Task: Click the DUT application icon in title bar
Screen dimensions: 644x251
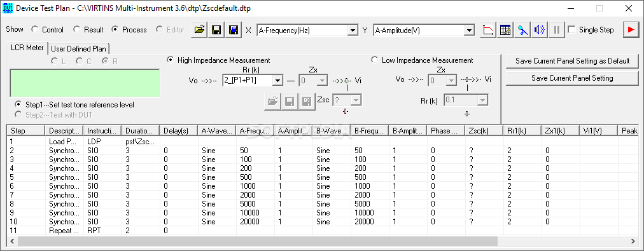Action: click(8, 8)
